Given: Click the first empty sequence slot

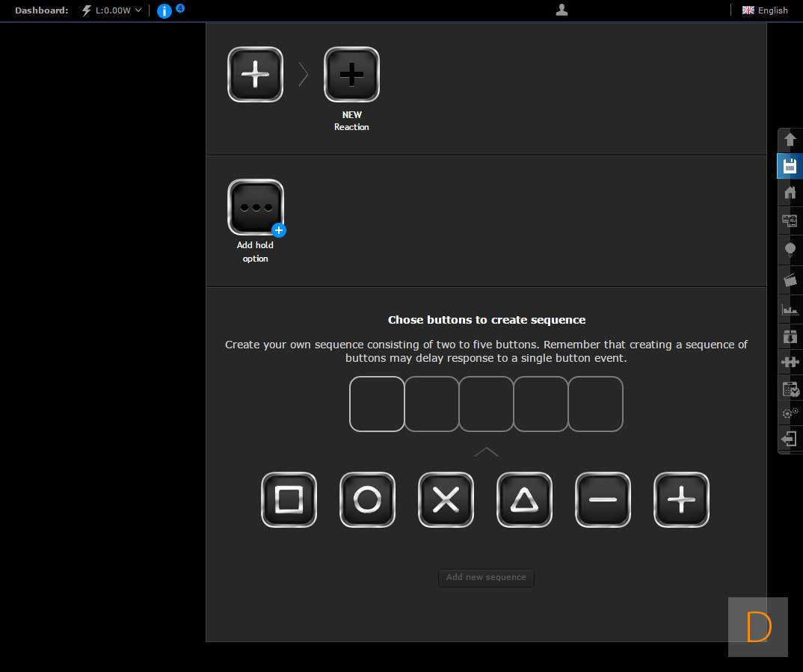Looking at the screenshot, I should (x=377, y=404).
